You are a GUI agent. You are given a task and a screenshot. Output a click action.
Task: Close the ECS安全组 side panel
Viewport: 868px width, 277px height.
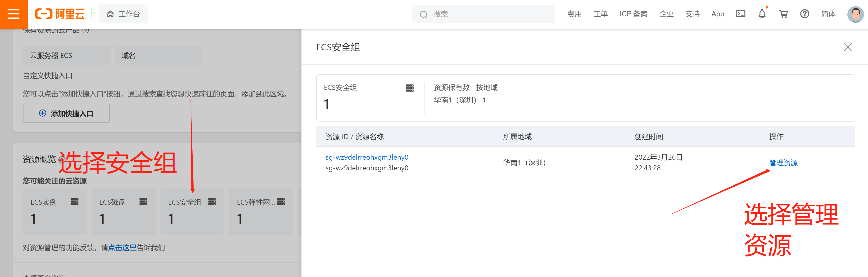click(x=847, y=47)
